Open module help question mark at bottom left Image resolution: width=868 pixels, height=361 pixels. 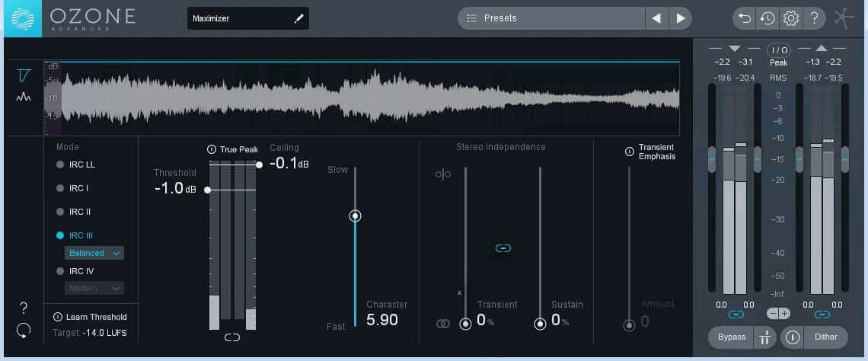pos(24,308)
